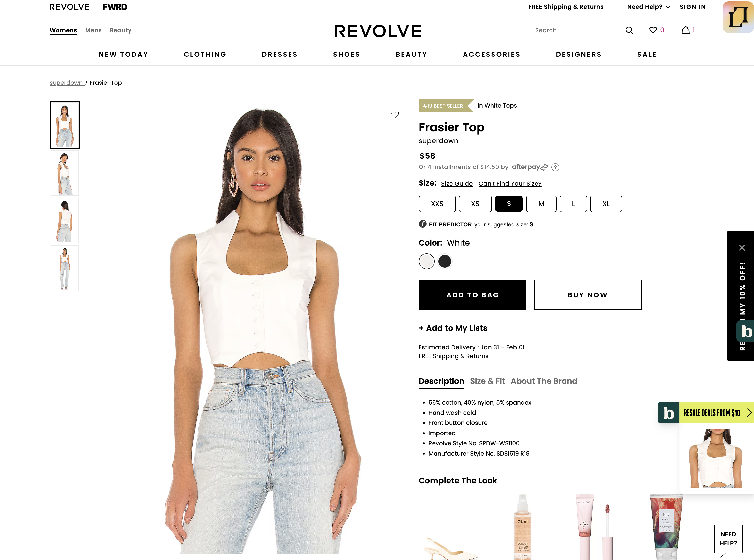
Task: Open the Need Help chat bubble
Action: [728, 539]
